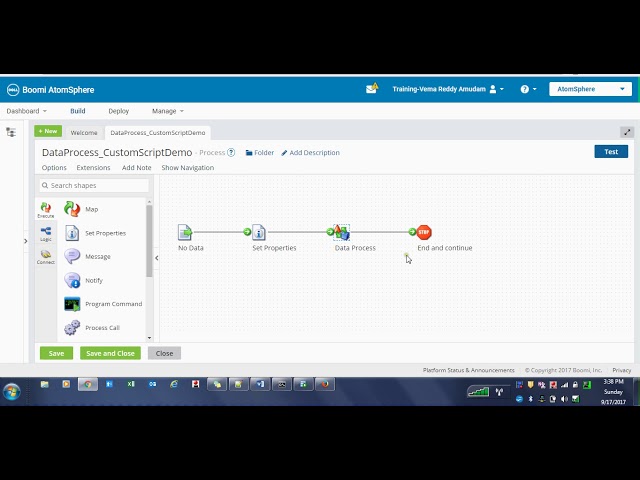Open Chrome from the taskbar
The height and width of the screenshot is (480, 640).
click(x=88, y=384)
